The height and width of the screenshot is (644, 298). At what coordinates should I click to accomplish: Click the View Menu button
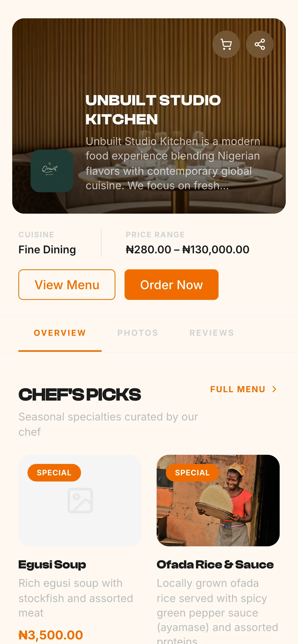pos(67,285)
